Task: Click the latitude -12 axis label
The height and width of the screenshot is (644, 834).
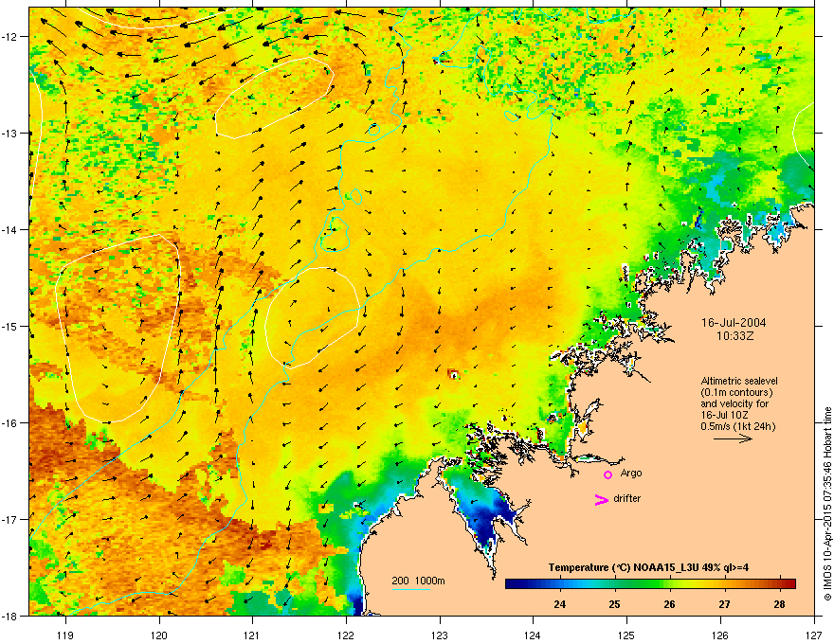Action: pos(9,36)
